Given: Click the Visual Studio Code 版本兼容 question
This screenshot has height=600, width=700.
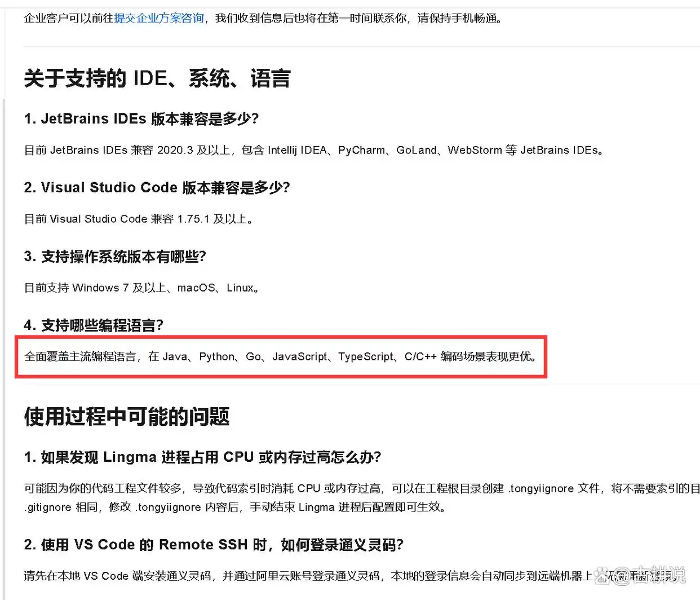Looking at the screenshot, I should click(x=158, y=187).
